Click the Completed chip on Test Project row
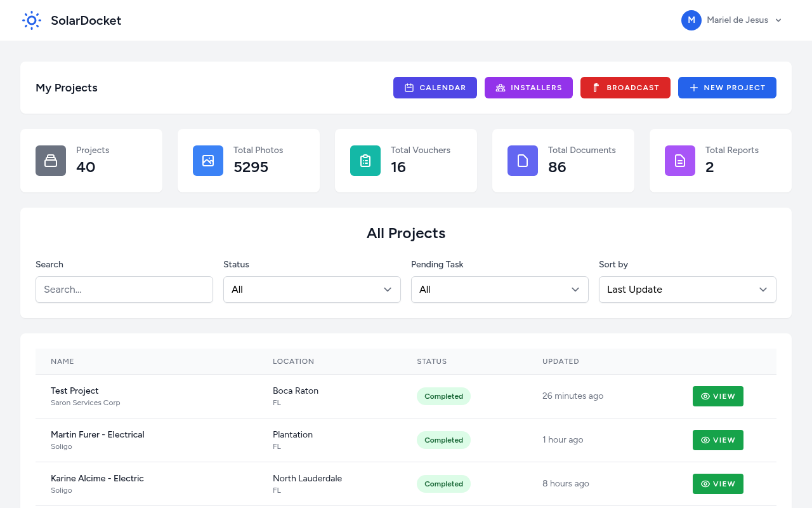Screen dimensions: 812x508 point(443,396)
